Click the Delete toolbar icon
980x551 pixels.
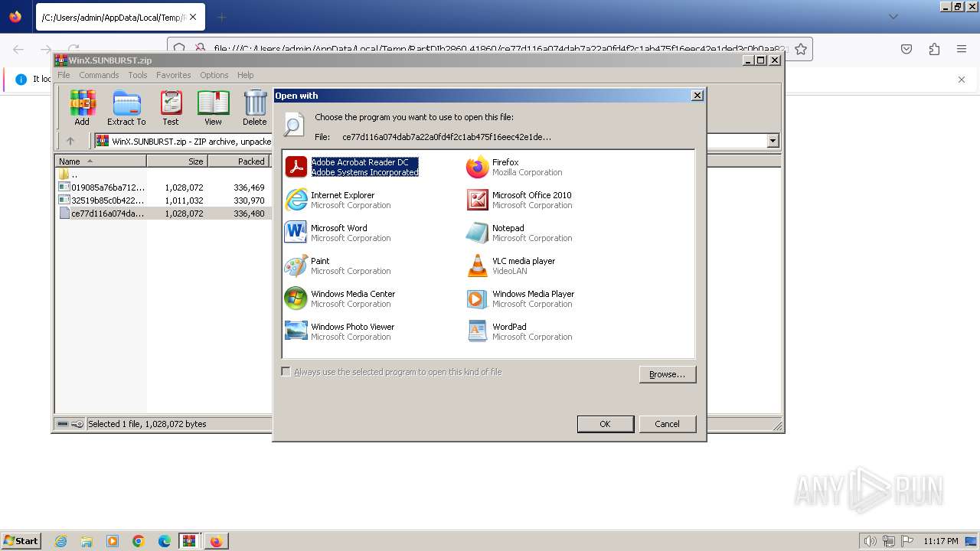(255, 107)
